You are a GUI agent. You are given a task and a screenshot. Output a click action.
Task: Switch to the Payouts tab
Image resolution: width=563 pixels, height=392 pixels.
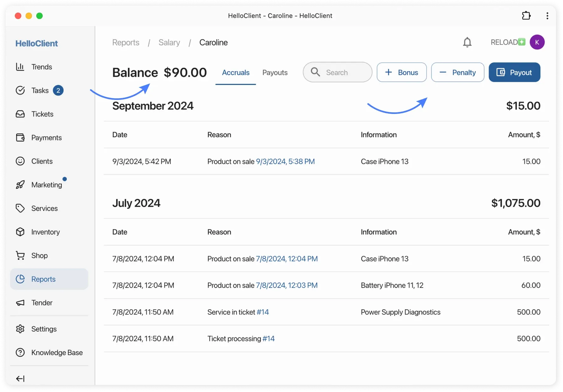point(275,72)
